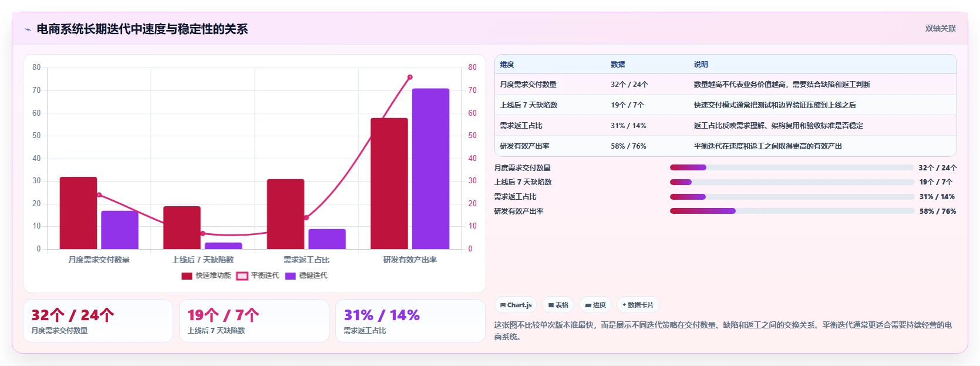Click the 进度 tag

[595, 305]
